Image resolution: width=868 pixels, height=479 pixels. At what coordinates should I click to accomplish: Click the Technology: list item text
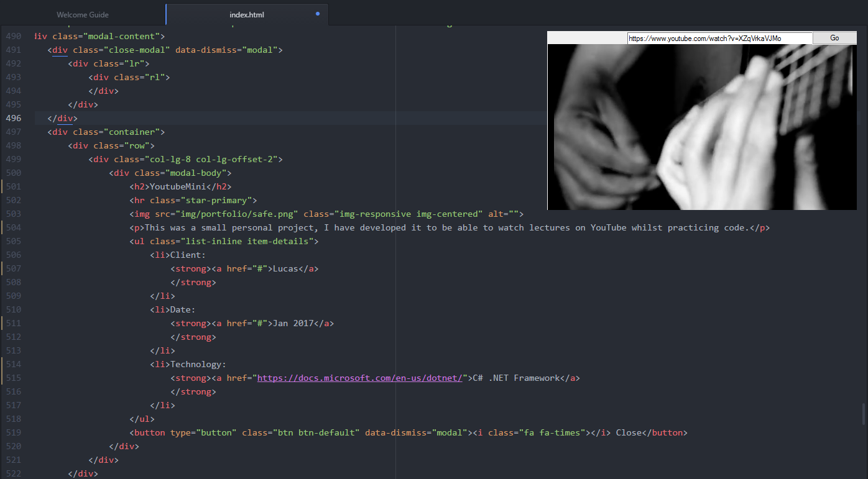point(198,364)
